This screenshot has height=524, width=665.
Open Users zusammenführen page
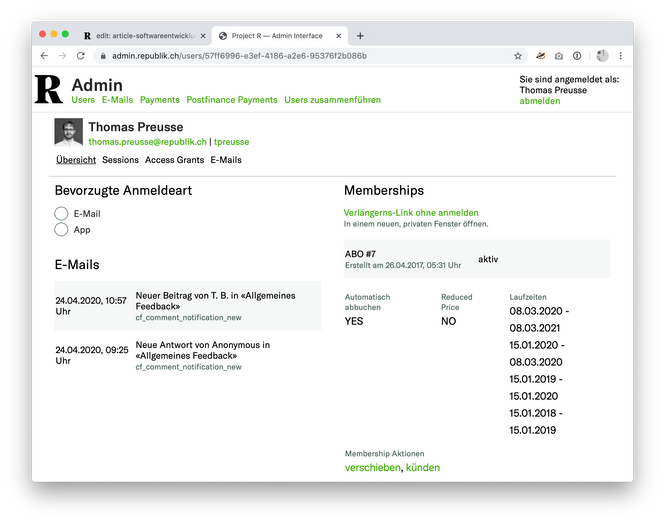click(331, 100)
